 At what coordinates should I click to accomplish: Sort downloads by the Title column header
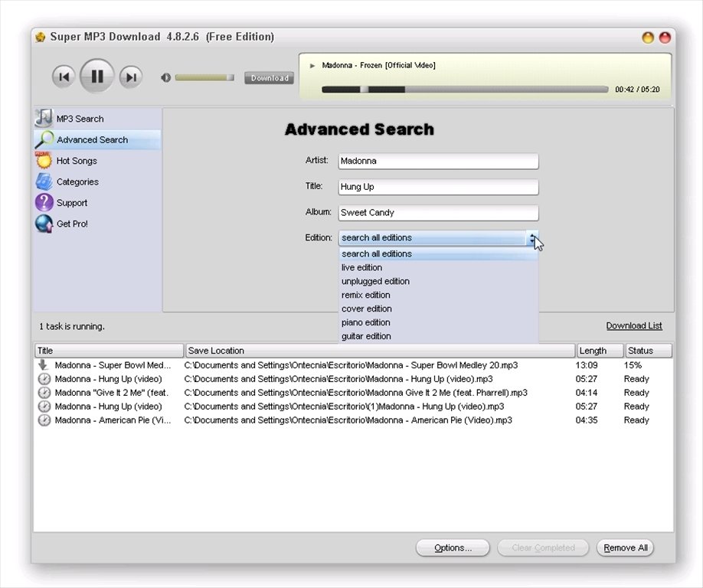pyautogui.click(x=109, y=351)
